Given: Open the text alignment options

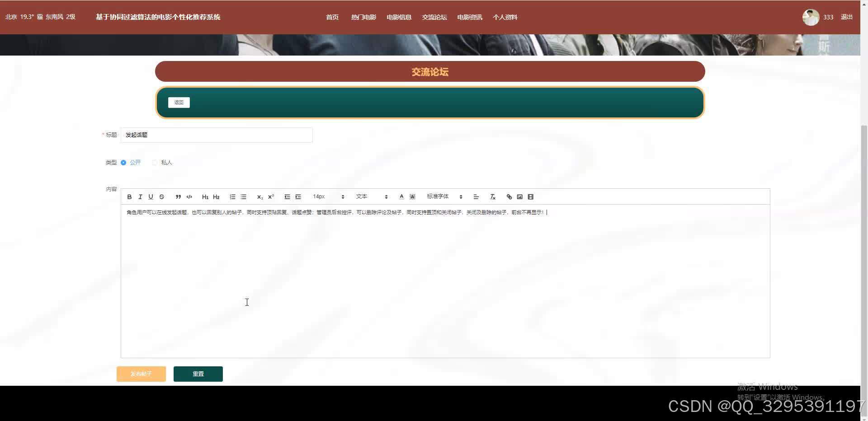Looking at the screenshot, I should (x=476, y=197).
